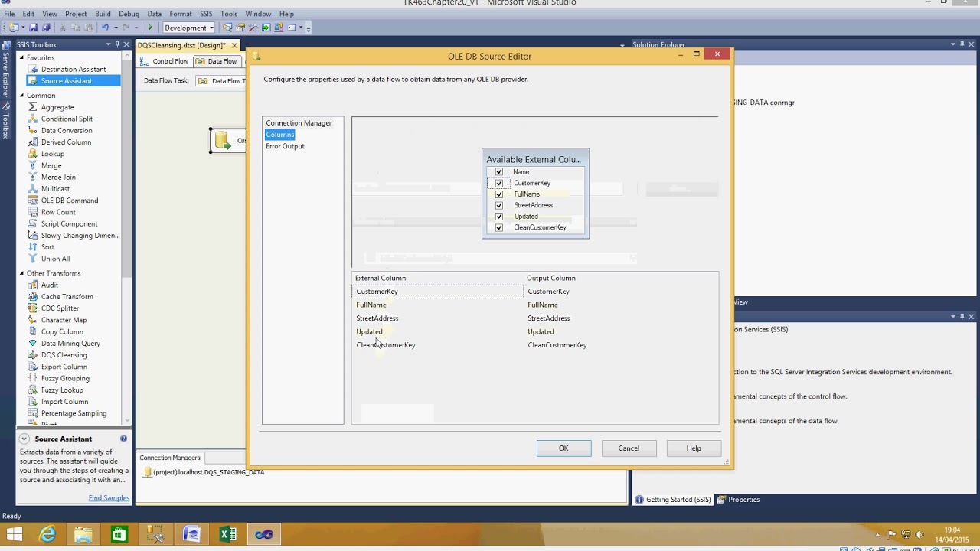Switch to the Getting Started (SSIS) tab
This screenshot has height=551, width=980.
673,500
